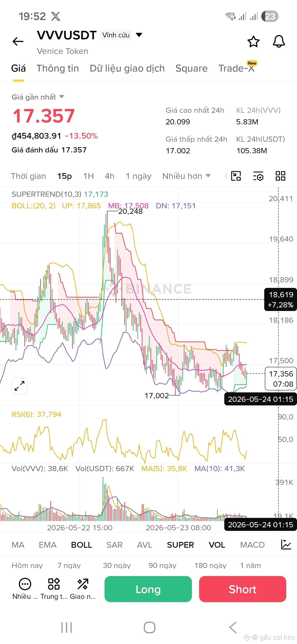Tap the RSI(6) indicator label
This screenshot has width=297, height=644.
(36, 414)
